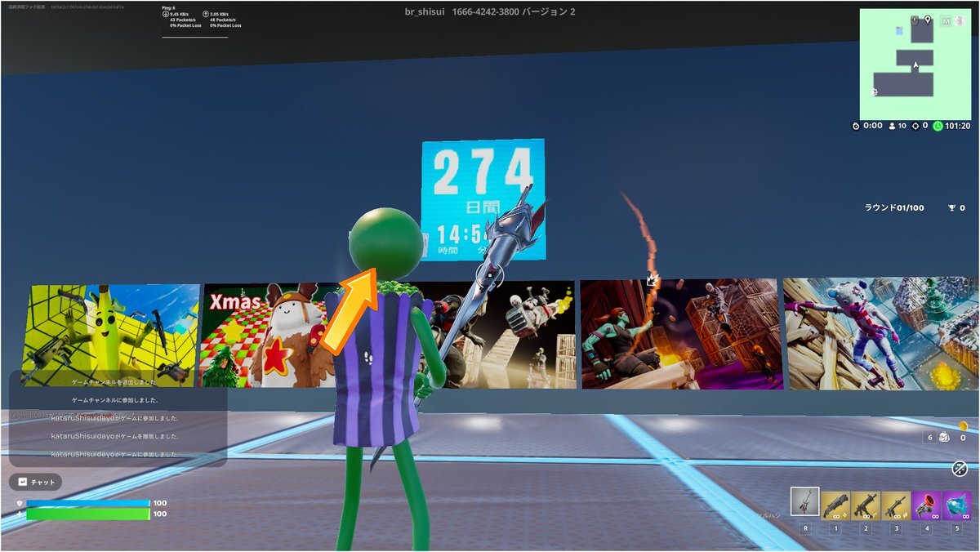
Task: Click the player arrow marker on the minimap
Action: pos(915,64)
